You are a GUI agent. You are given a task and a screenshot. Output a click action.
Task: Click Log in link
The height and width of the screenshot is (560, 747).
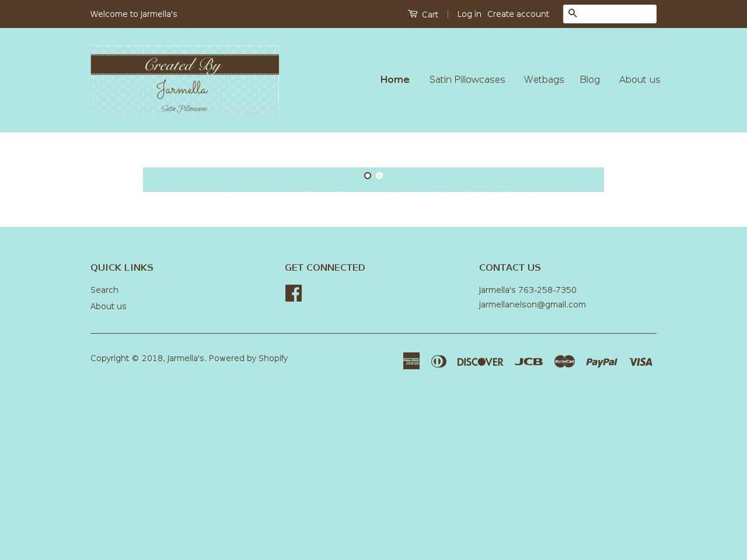coord(468,14)
